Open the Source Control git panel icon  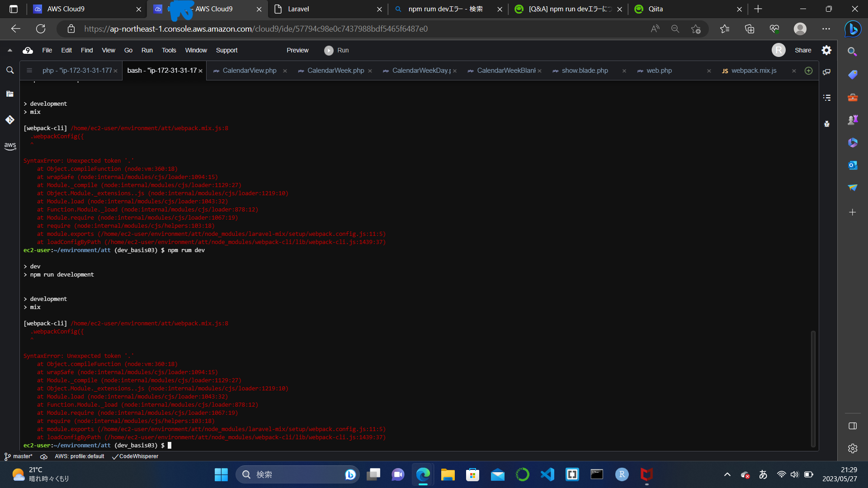click(x=10, y=120)
